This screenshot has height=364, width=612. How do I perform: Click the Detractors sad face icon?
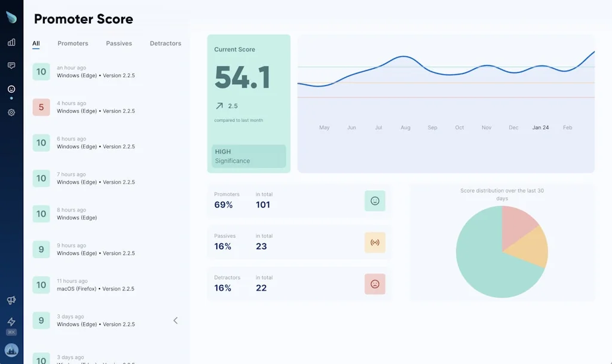click(375, 285)
